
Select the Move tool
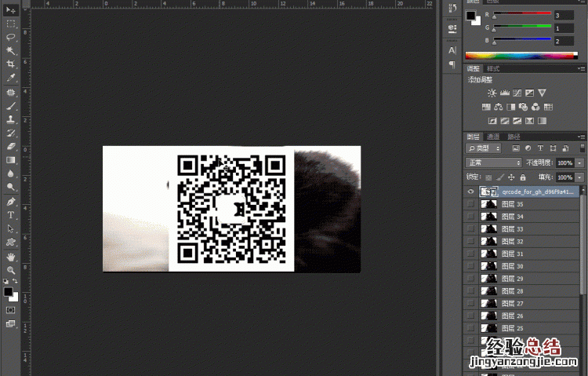[11, 10]
